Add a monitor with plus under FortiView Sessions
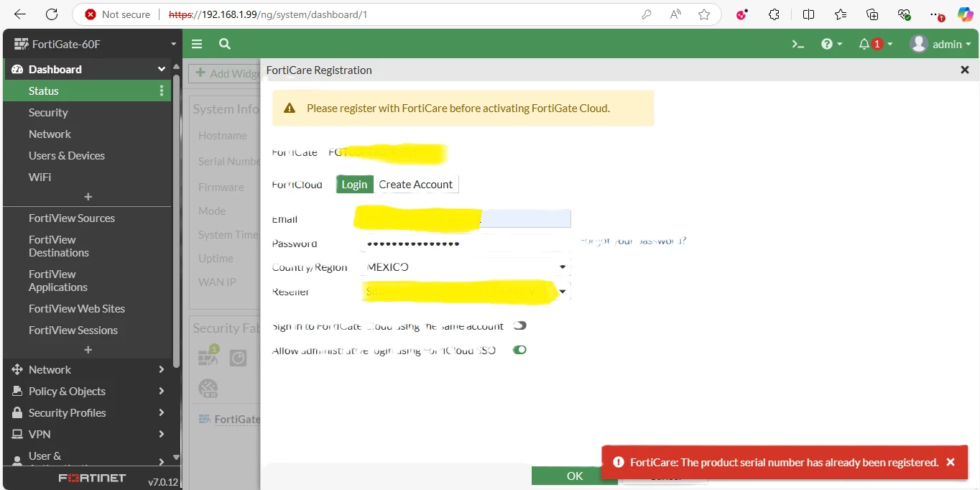 (x=88, y=350)
